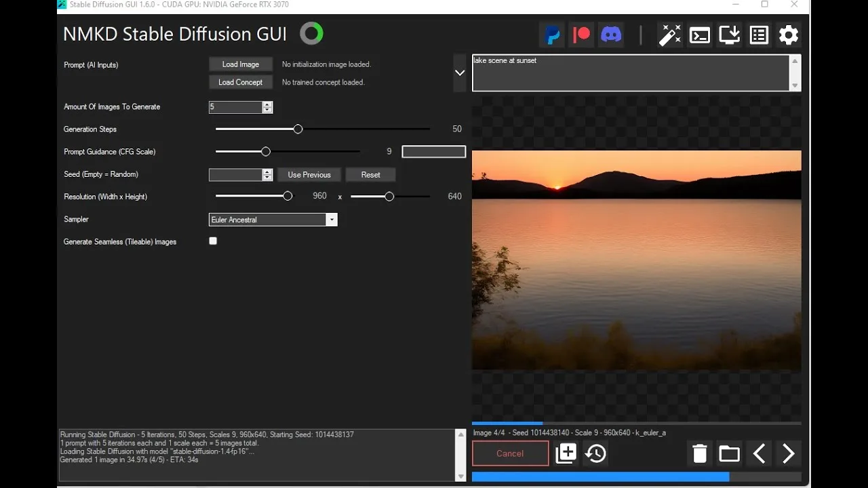The width and height of the screenshot is (868, 488).
Task: Click the Prompt Guidance CFG Scale slider handle
Action: 266,152
